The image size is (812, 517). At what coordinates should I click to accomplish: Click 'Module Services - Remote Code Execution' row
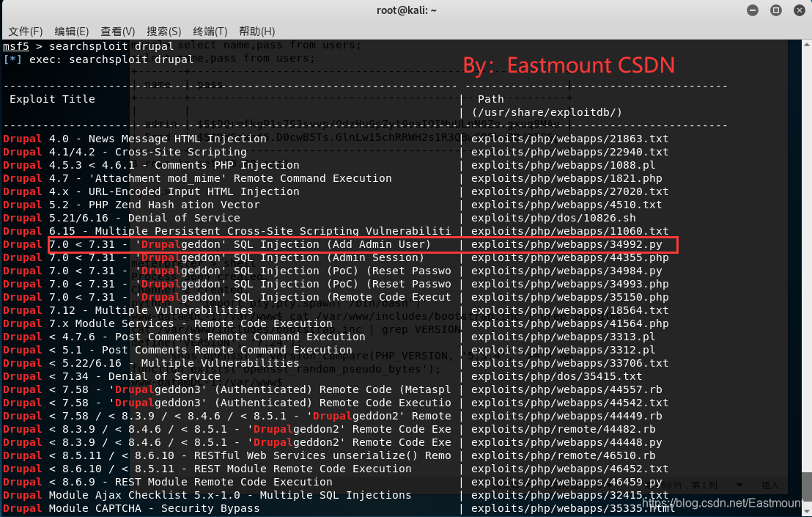tap(168, 324)
